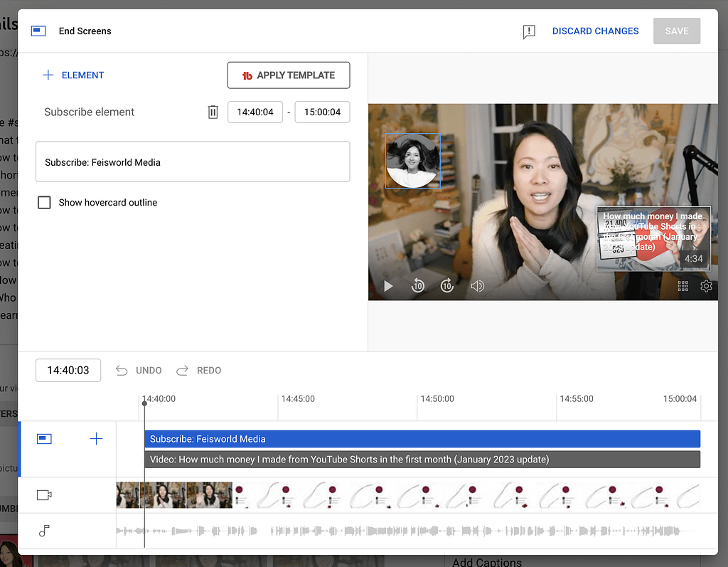Undo the last change
Viewport: 728px width, 567px height.
[x=139, y=370]
